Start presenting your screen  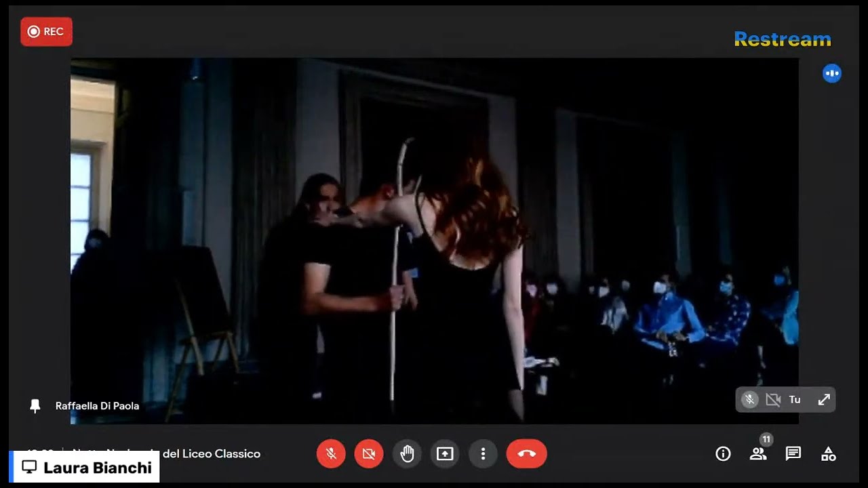click(x=445, y=454)
